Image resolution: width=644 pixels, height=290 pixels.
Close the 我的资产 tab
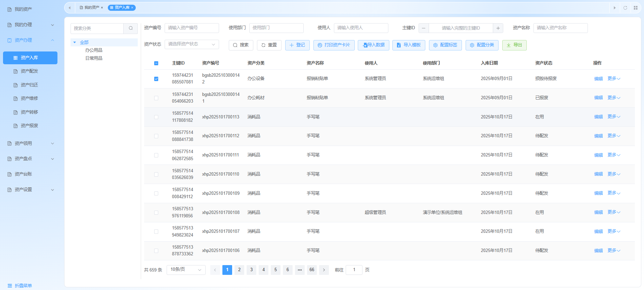tap(102, 7)
